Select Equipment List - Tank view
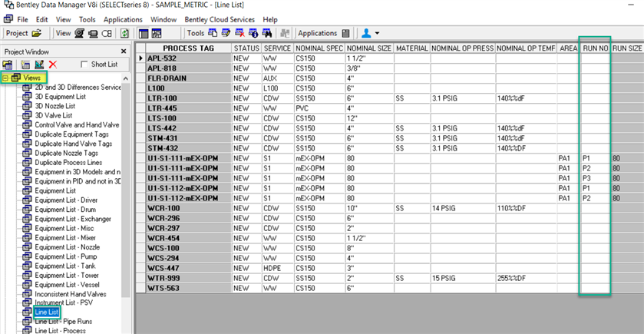The width and height of the screenshot is (644, 334). pyautogui.click(x=65, y=266)
